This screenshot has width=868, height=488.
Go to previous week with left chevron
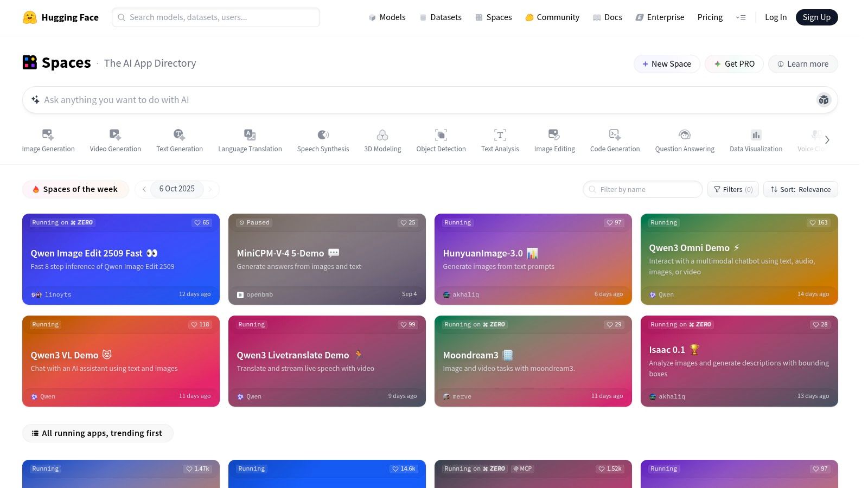(144, 189)
